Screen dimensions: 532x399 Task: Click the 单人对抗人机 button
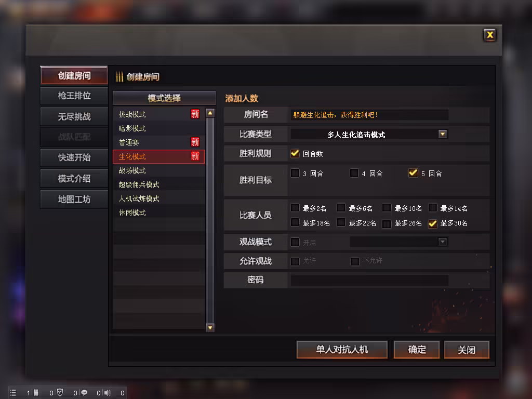(342, 350)
